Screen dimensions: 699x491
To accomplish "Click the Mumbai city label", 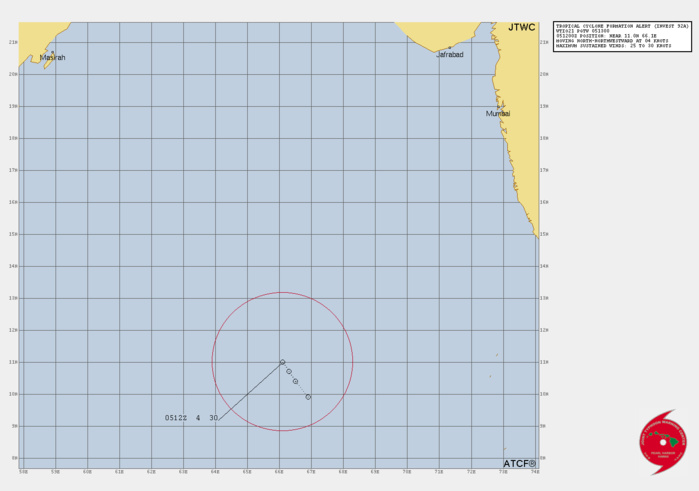I will (498, 114).
